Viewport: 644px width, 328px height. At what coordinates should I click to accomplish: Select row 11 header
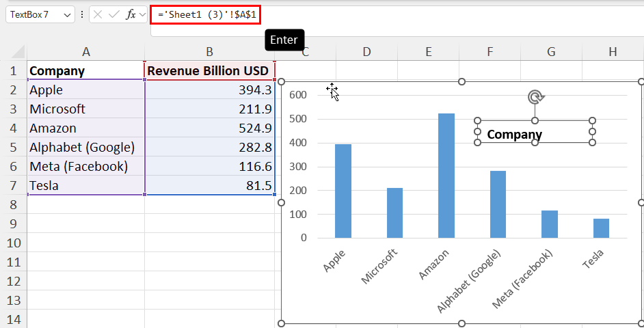tap(14, 262)
